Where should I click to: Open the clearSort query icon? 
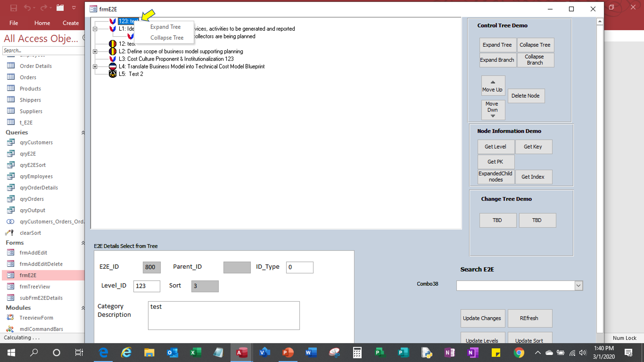[10, 233]
